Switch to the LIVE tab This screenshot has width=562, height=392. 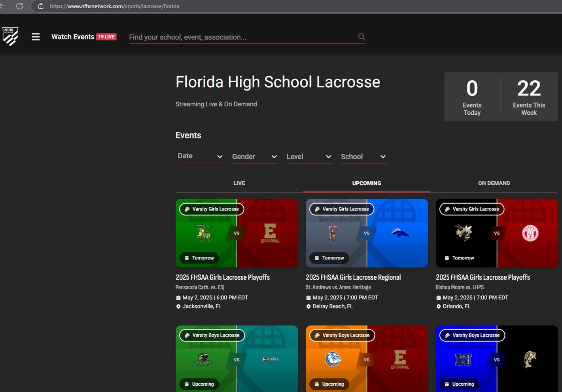click(x=239, y=183)
